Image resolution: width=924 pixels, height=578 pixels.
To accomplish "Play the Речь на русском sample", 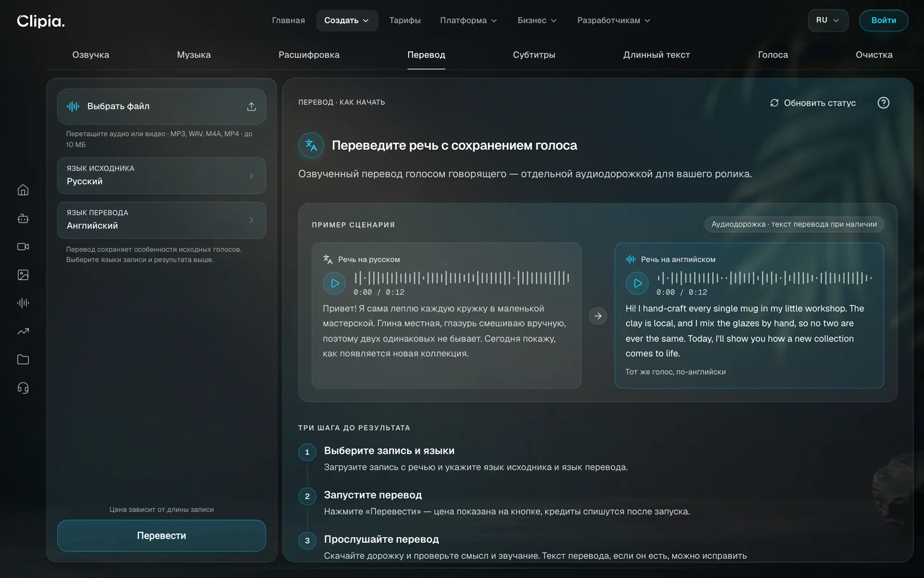I will pyautogui.click(x=334, y=283).
